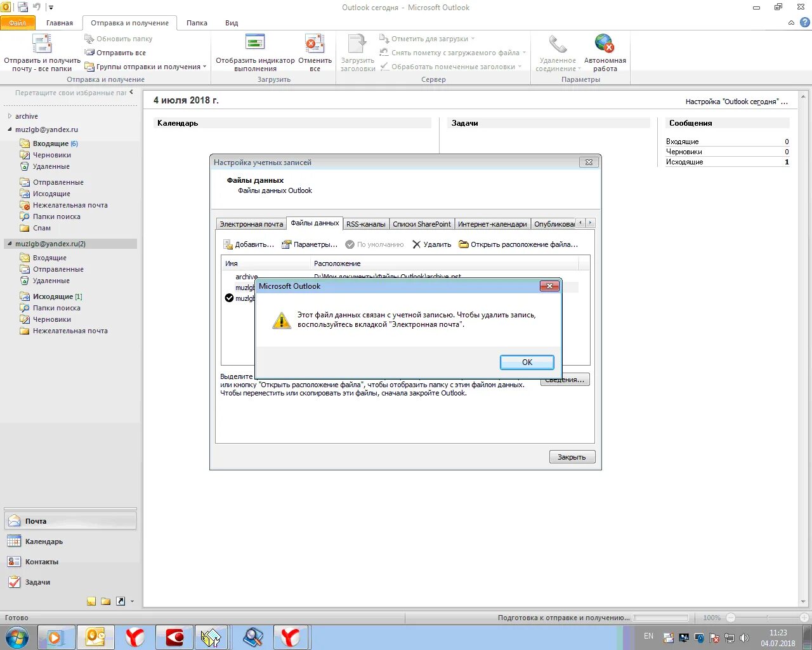Switch to Списки SharePoint tab
812x650 pixels.
click(x=421, y=224)
